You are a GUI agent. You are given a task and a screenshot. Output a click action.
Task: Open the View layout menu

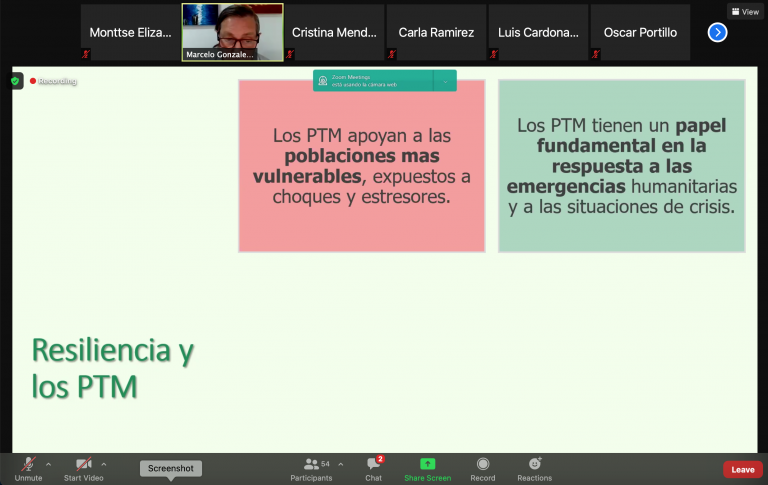(744, 12)
